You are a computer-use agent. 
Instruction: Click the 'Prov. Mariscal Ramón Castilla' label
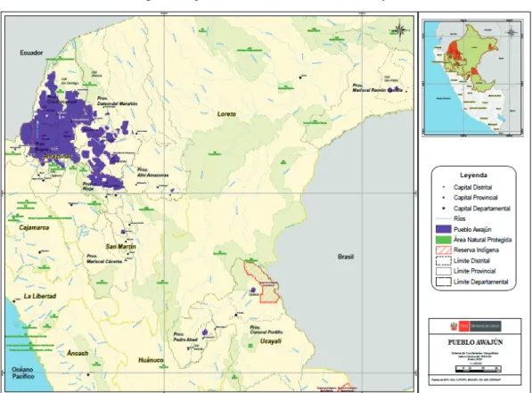point(377,88)
